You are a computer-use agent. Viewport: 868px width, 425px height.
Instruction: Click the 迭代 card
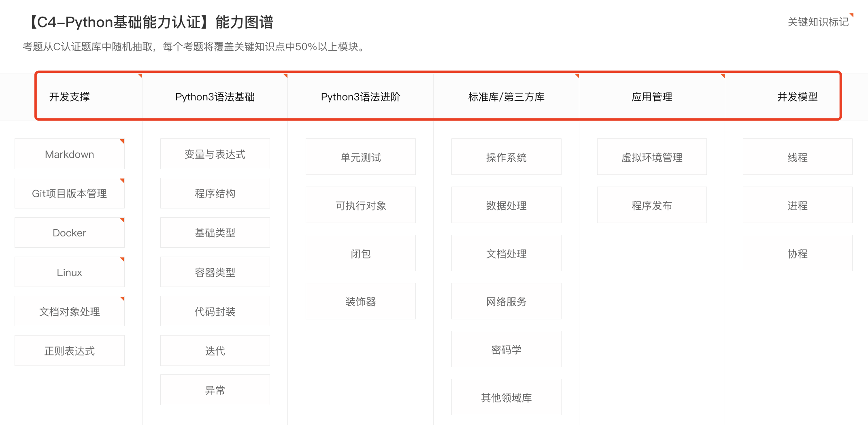215,351
